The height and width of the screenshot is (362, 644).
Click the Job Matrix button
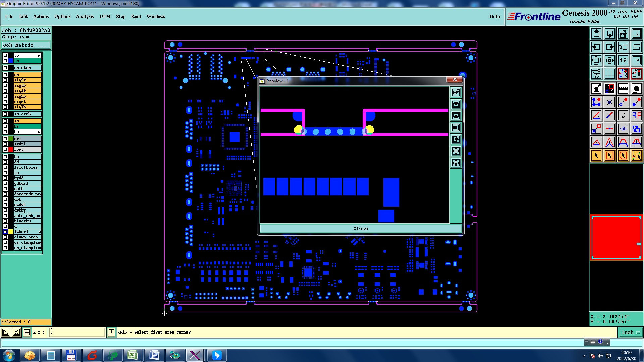tap(26, 45)
